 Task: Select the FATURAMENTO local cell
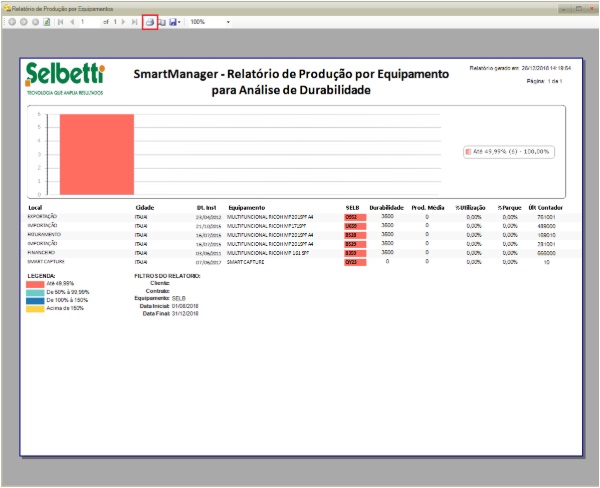click(44, 235)
